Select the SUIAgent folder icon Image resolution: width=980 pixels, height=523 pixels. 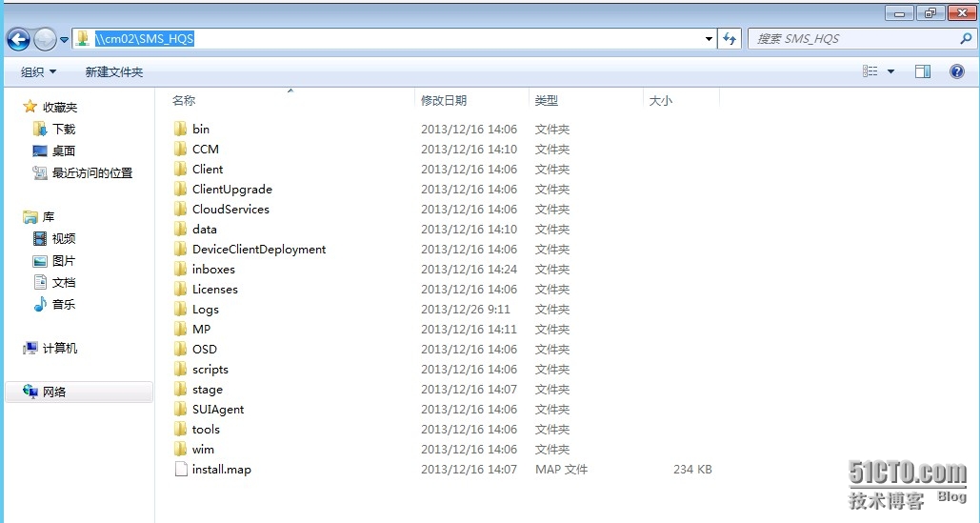tap(180, 409)
